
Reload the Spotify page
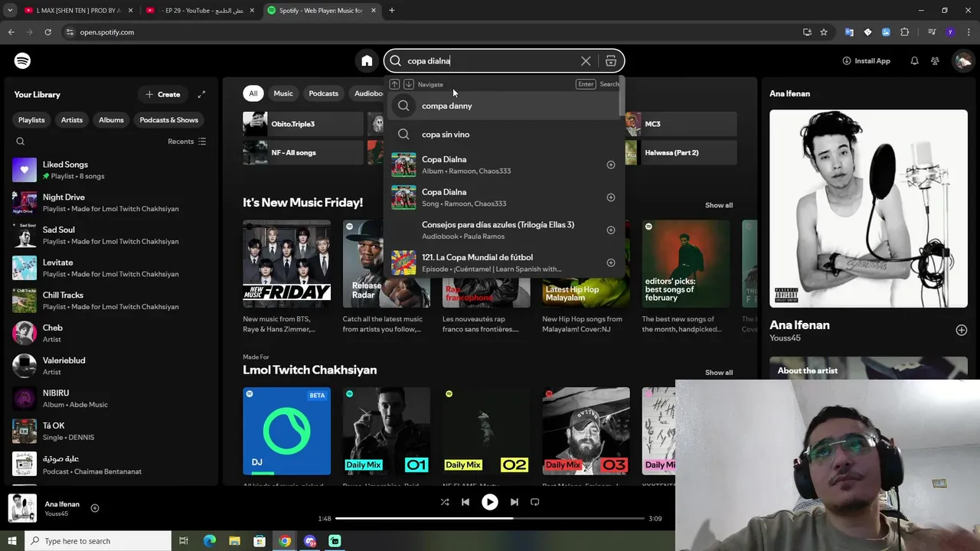tap(47, 32)
